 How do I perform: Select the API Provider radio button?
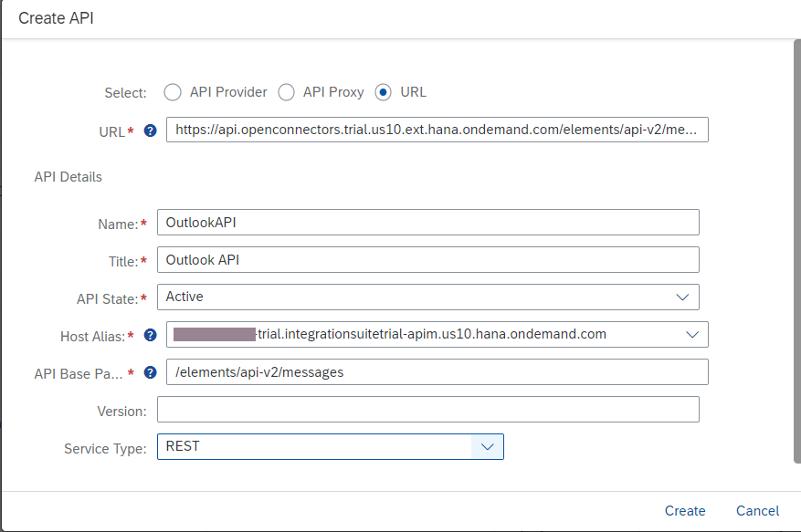173,92
